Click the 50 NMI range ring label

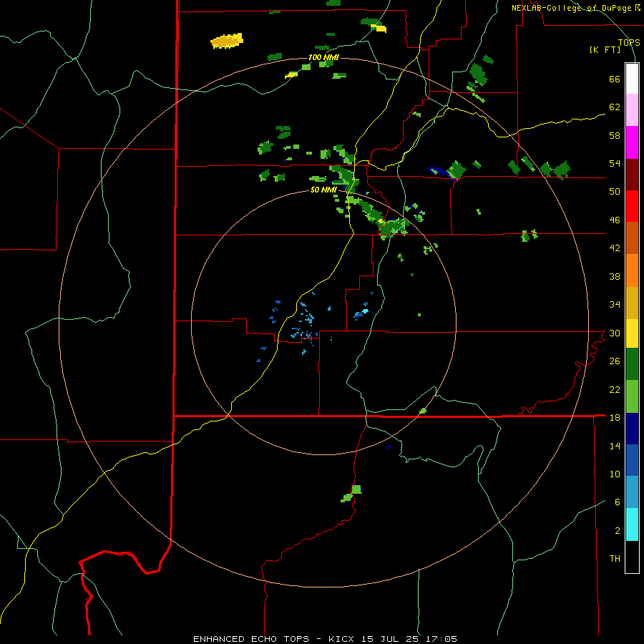pos(323,190)
